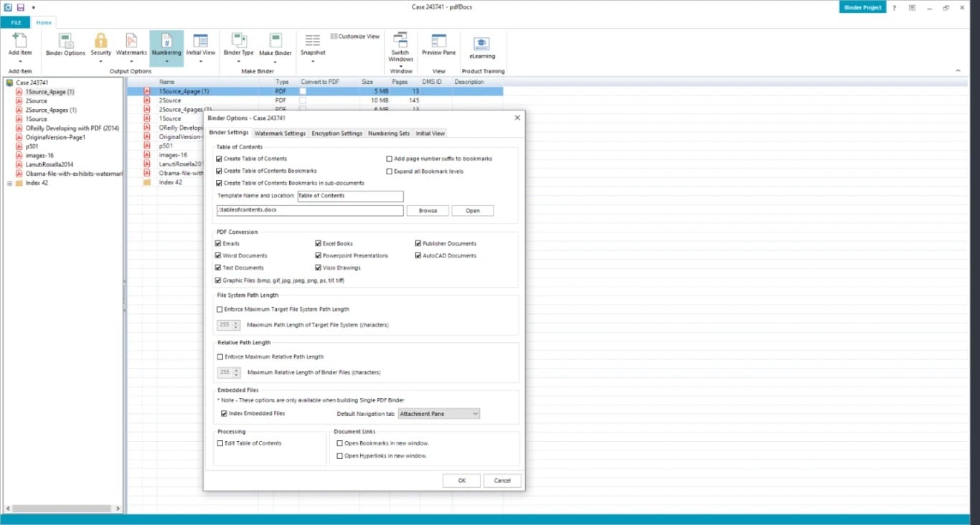Sort list by the Pages column header

coord(400,82)
